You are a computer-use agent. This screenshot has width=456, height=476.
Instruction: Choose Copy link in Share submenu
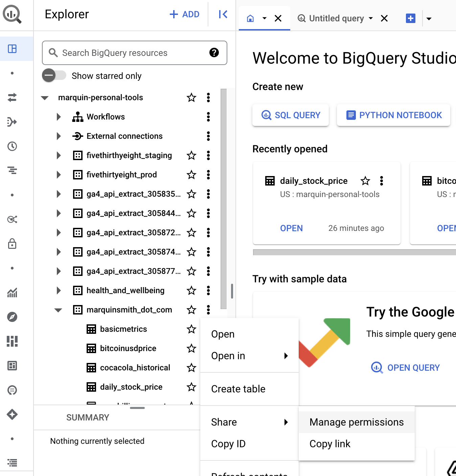357,444
